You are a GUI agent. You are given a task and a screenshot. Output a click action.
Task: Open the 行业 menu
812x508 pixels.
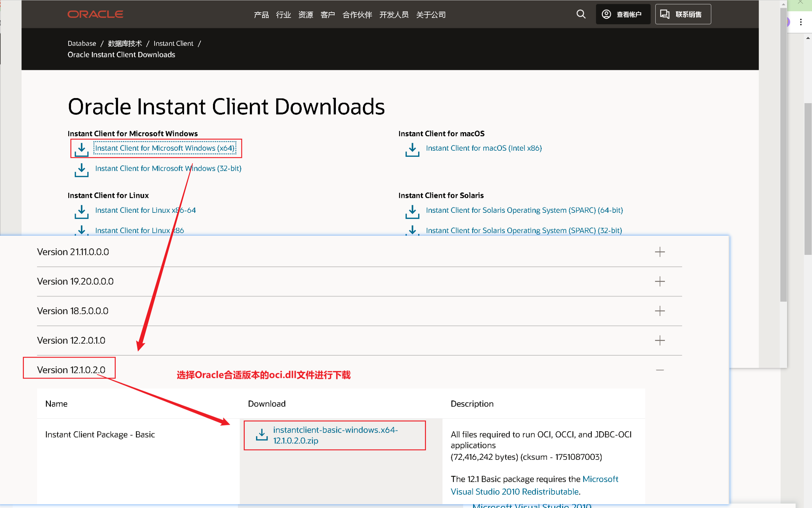(283, 15)
